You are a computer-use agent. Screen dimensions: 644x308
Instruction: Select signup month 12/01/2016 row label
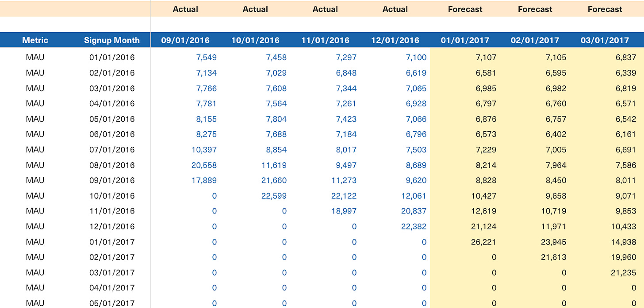click(x=112, y=227)
